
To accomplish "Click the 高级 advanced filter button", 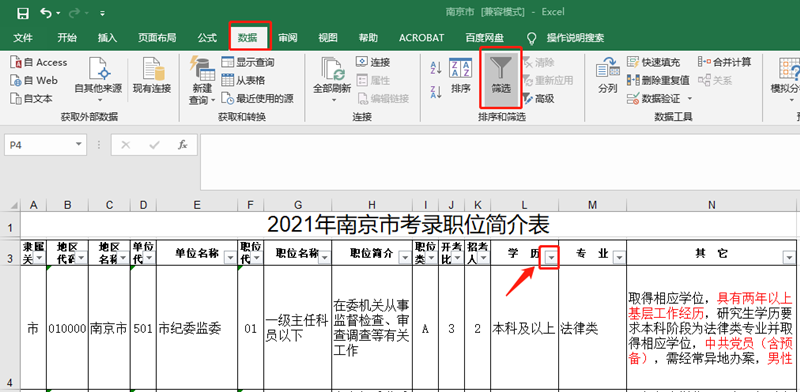I will tap(538, 99).
